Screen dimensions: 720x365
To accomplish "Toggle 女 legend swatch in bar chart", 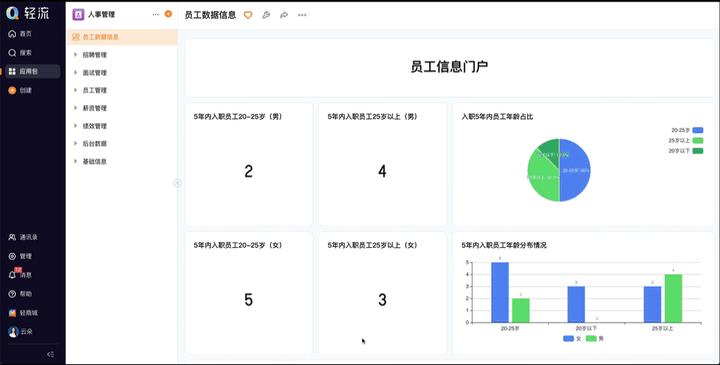I will (x=568, y=339).
